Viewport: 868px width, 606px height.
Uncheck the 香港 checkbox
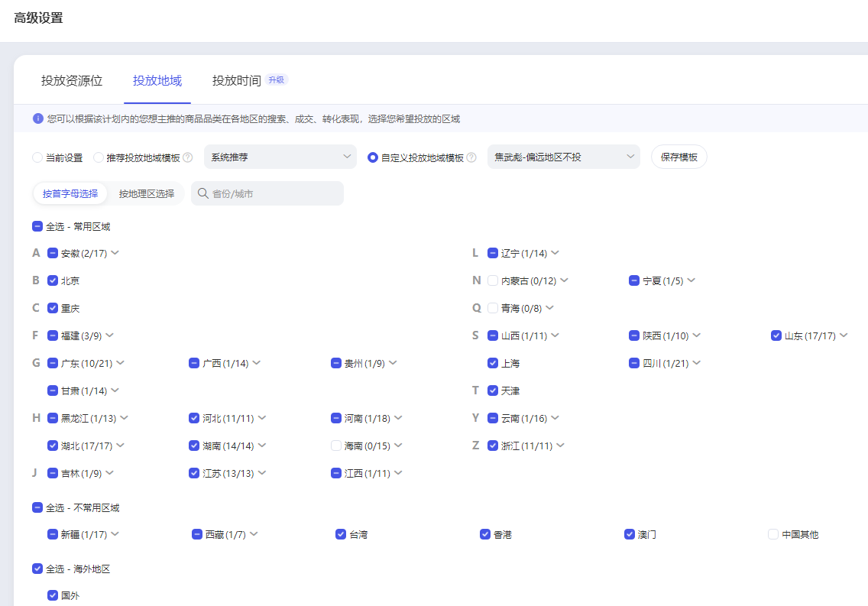(x=485, y=534)
